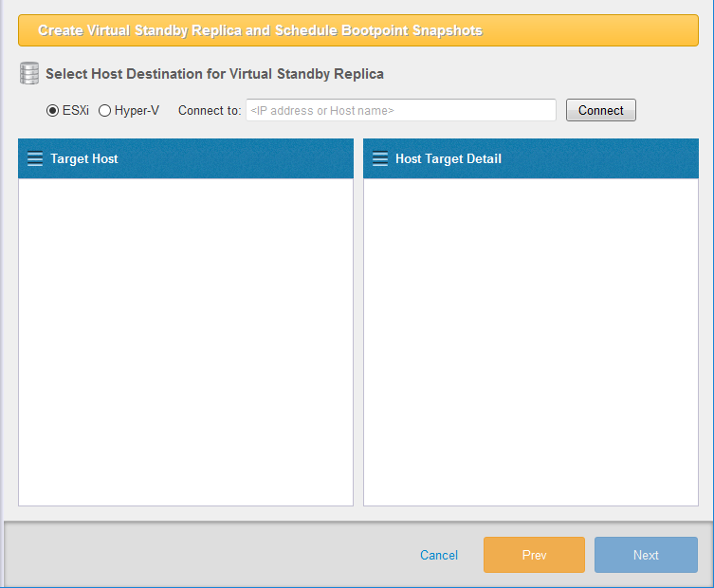
Task: Click the Hyper-V option label text
Action: click(137, 110)
